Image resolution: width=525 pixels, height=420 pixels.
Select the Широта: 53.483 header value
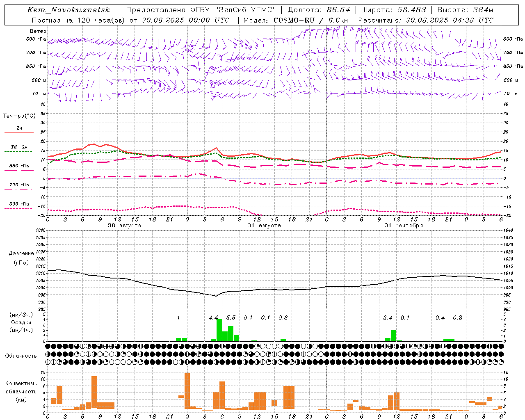394,10
